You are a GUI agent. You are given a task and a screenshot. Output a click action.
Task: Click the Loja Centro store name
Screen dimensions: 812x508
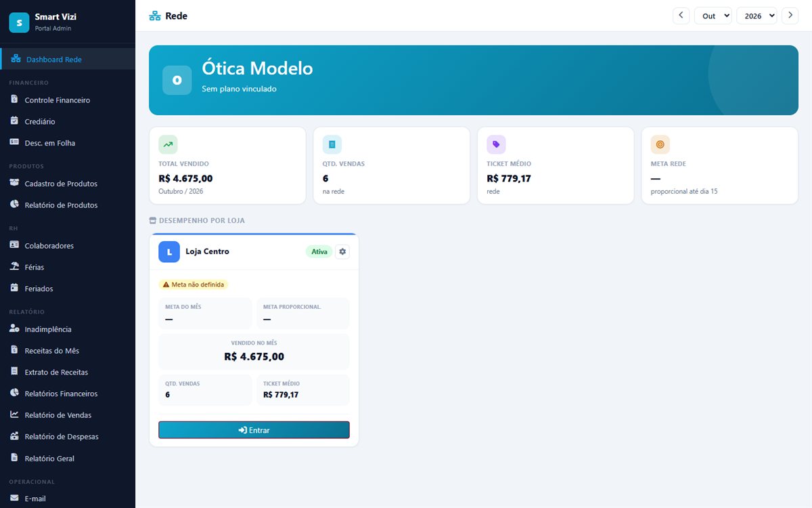click(x=207, y=251)
